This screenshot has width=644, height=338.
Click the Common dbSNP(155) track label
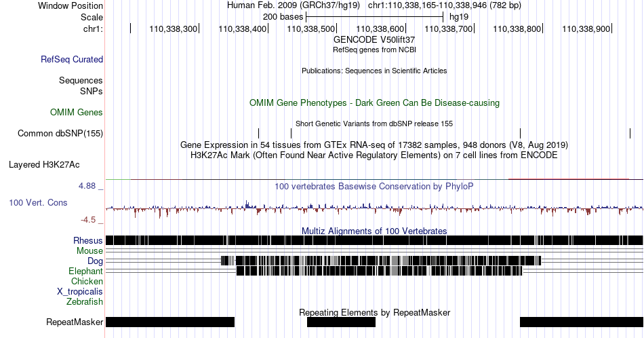(x=60, y=133)
